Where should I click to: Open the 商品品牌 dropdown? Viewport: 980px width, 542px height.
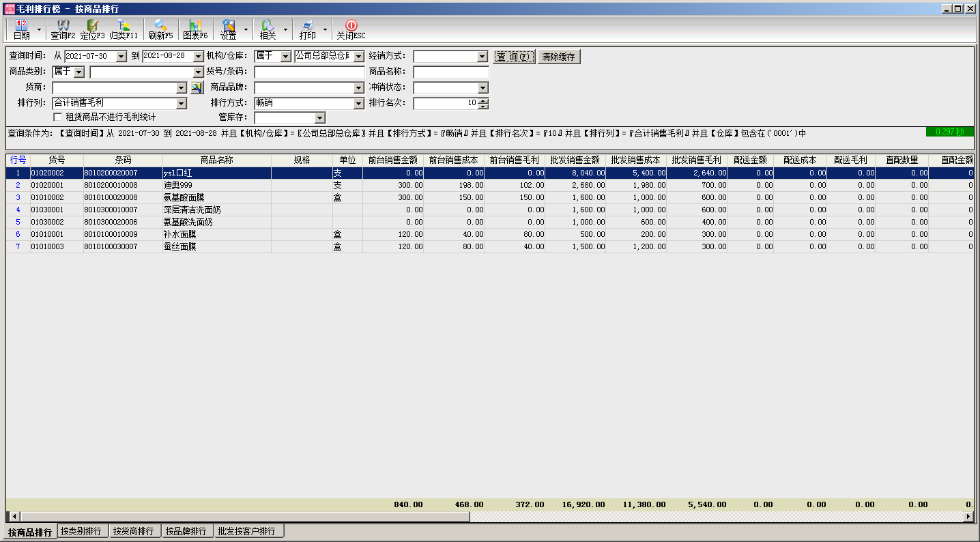pos(359,88)
